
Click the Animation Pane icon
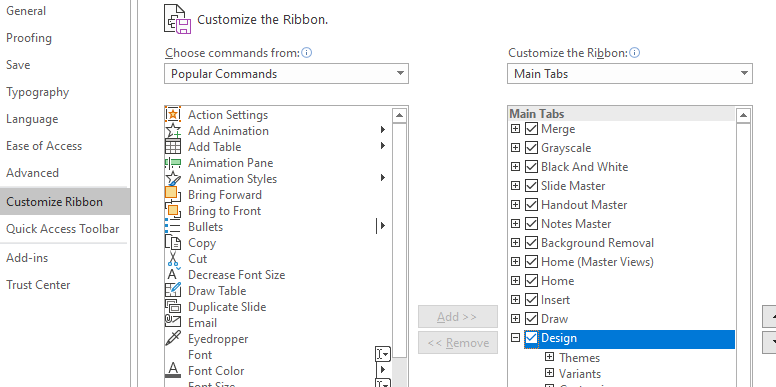coord(173,163)
